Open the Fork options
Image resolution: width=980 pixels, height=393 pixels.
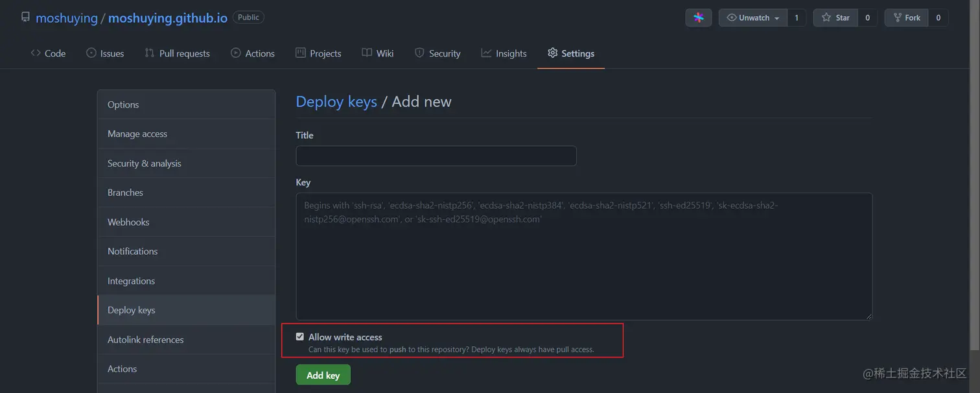[x=906, y=18]
